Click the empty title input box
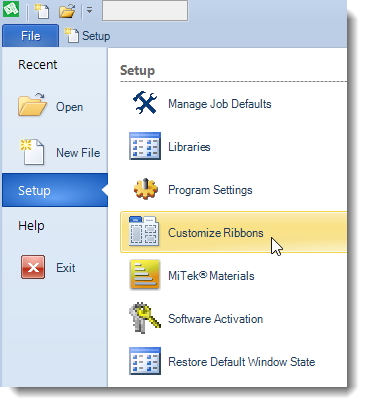 tap(145, 11)
